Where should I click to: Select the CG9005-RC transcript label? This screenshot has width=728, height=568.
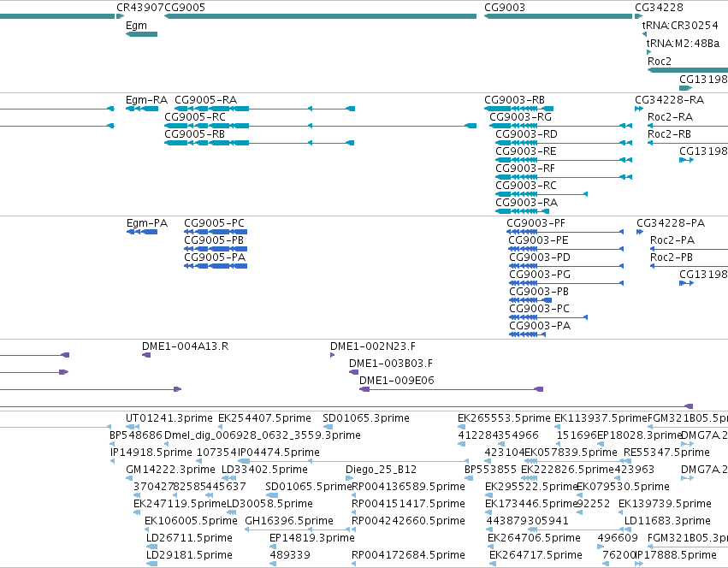click(x=195, y=117)
